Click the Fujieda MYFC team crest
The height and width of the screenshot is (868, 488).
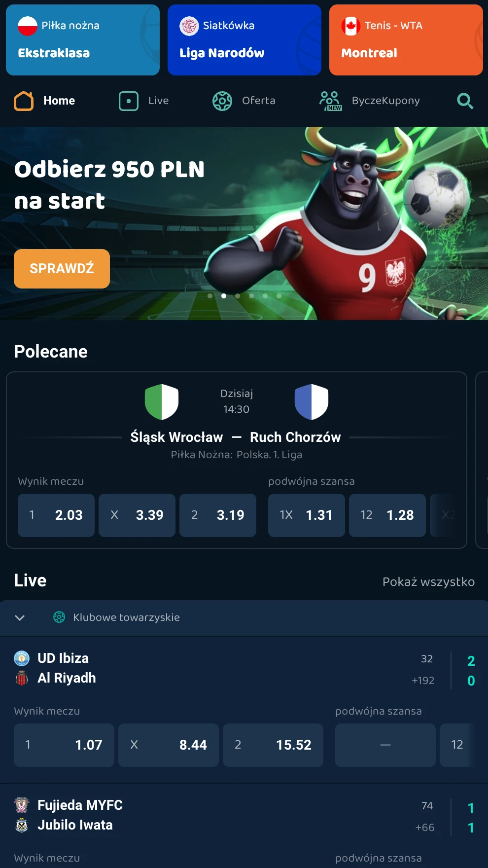coord(22,805)
